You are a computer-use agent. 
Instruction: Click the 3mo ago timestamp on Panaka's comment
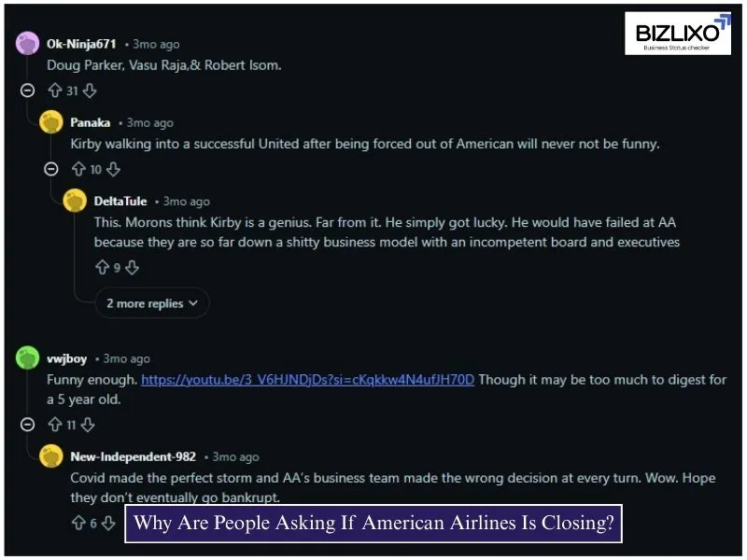point(149,122)
